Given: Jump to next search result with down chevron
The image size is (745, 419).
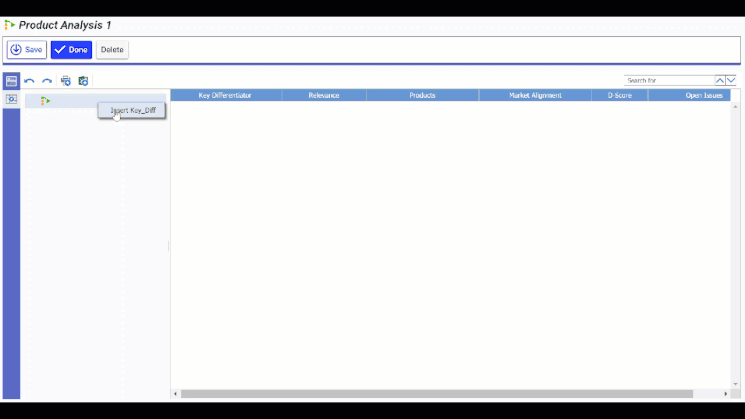Looking at the screenshot, I should click(x=731, y=80).
